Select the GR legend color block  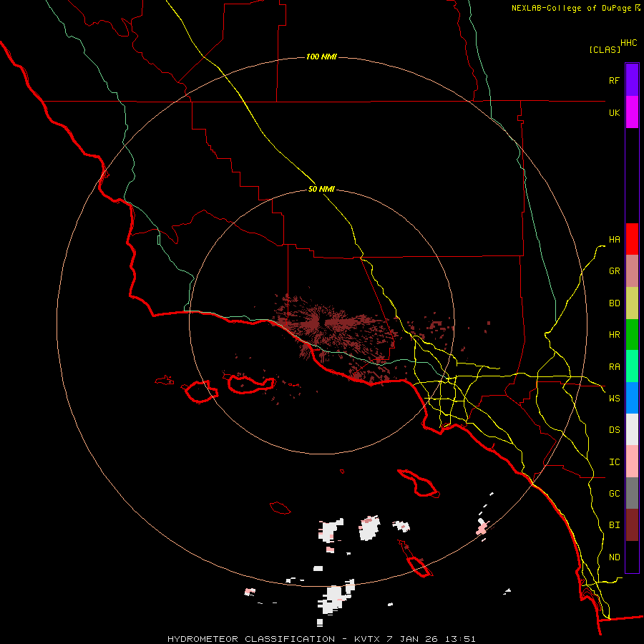[x=632, y=271]
